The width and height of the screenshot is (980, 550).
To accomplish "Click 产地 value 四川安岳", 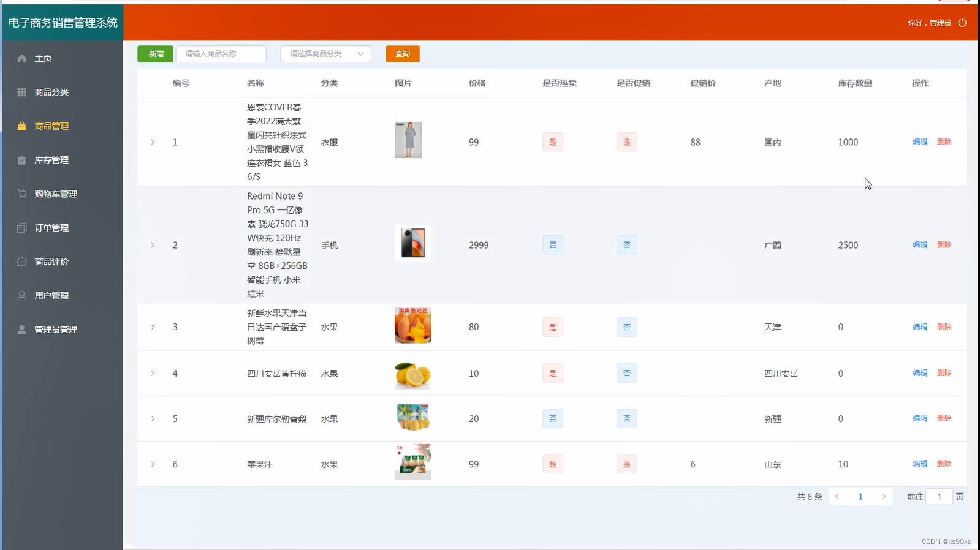I will tap(781, 374).
